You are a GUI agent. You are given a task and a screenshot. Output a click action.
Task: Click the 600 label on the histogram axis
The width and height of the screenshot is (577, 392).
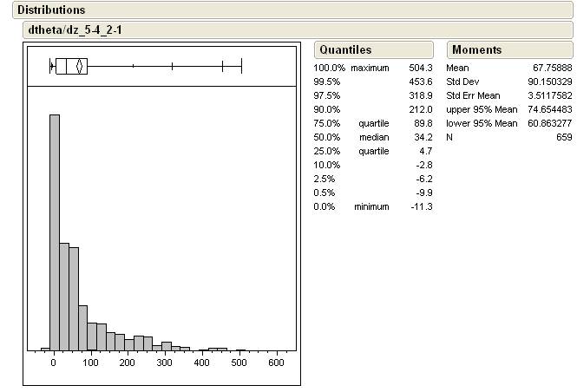(278, 363)
